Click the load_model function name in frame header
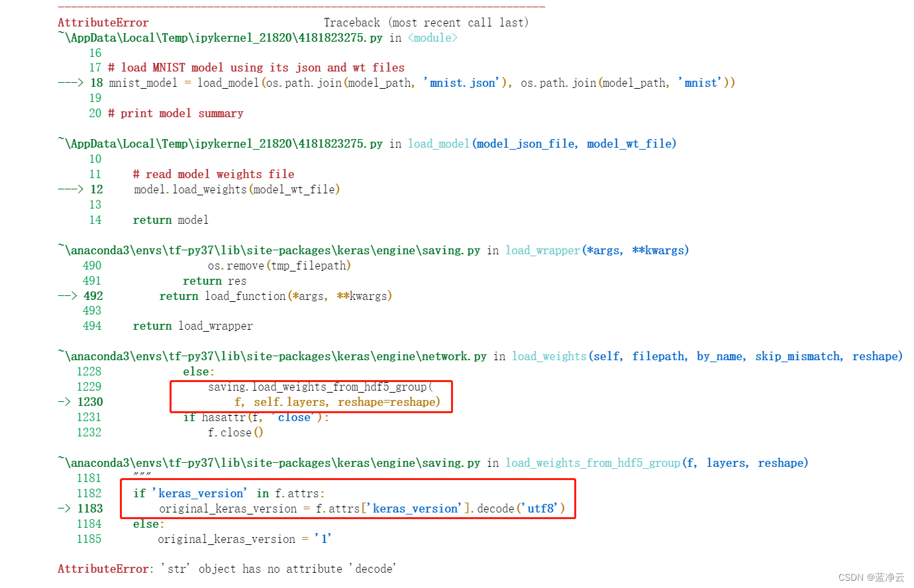 pyautogui.click(x=438, y=144)
